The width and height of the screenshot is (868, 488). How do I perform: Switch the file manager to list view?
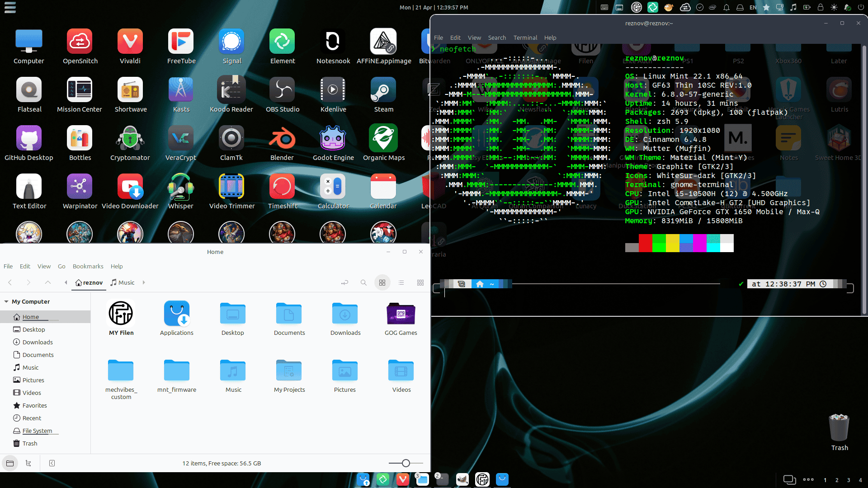pos(401,282)
